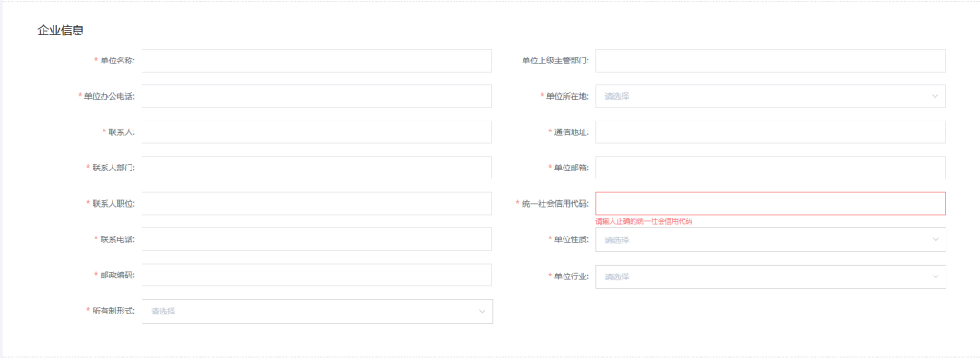Click into the 联系人部门 field
Image resolution: width=980 pixels, height=358 pixels.
(x=317, y=168)
